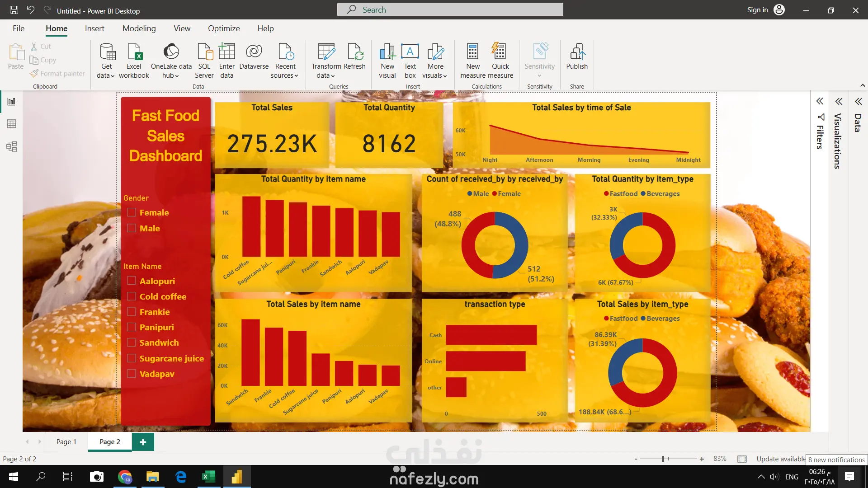Add a new report page

pos(143,442)
